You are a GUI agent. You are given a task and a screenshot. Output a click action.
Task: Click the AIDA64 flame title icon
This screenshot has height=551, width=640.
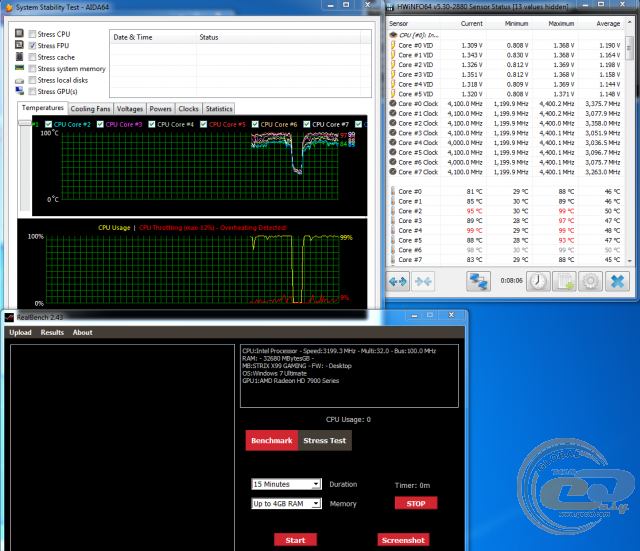pos(9,7)
